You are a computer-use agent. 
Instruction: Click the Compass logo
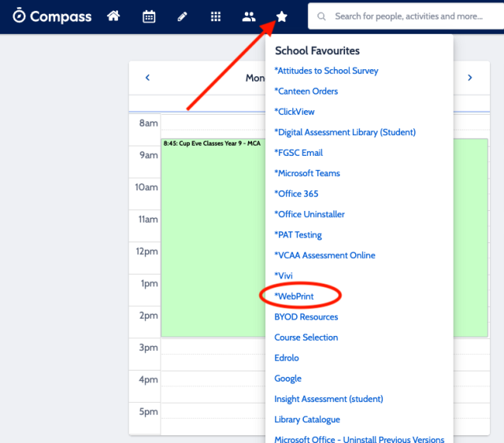52,16
